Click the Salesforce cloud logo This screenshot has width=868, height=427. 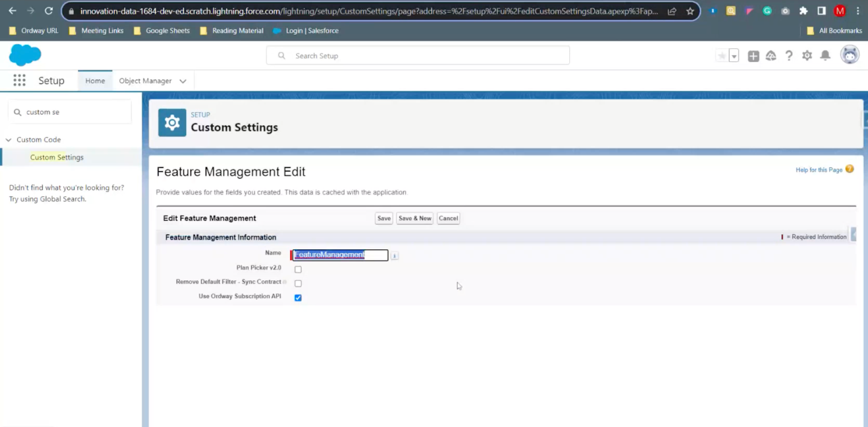coord(25,55)
